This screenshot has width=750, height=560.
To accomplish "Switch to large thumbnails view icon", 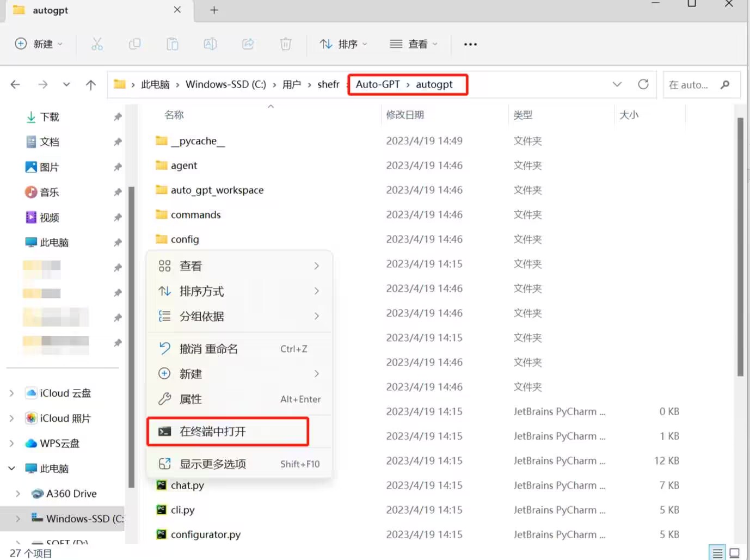I will tap(734, 553).
